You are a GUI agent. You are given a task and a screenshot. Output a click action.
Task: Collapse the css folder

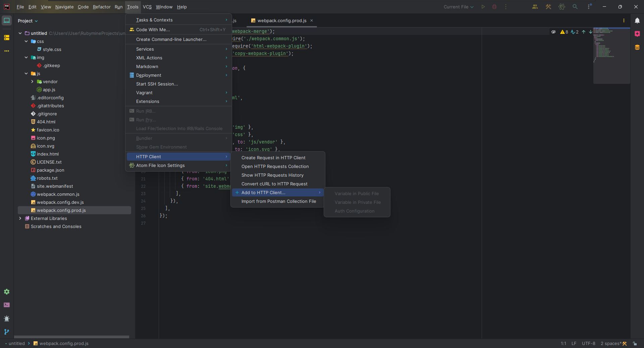(x=26, y=41)
